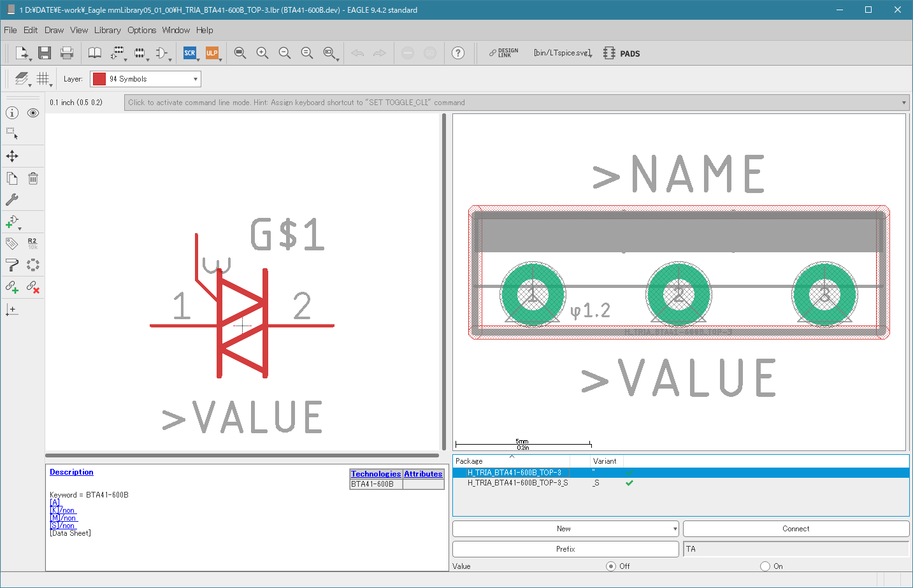Click the dotted circle tool icon

click(33, 265)
